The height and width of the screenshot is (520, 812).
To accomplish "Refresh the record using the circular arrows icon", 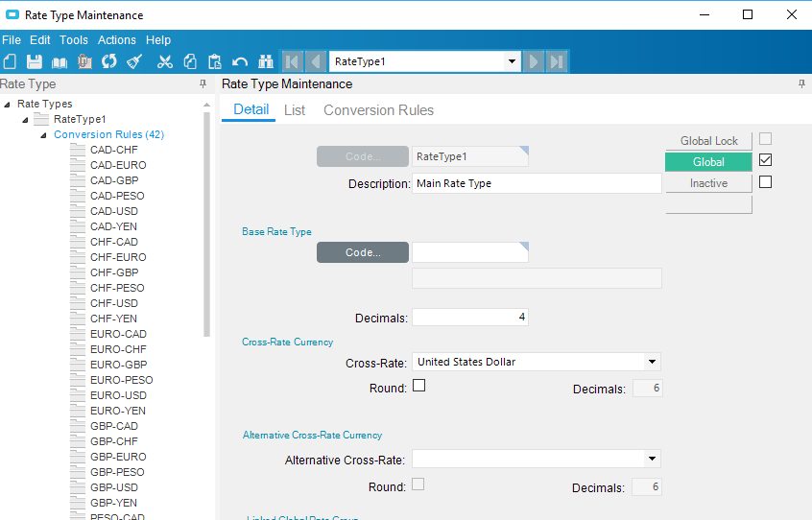I will point(109,61).
